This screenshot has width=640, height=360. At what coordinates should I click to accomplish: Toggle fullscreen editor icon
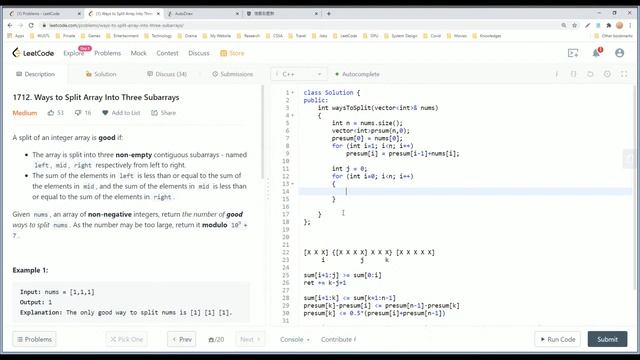point(624,74)
